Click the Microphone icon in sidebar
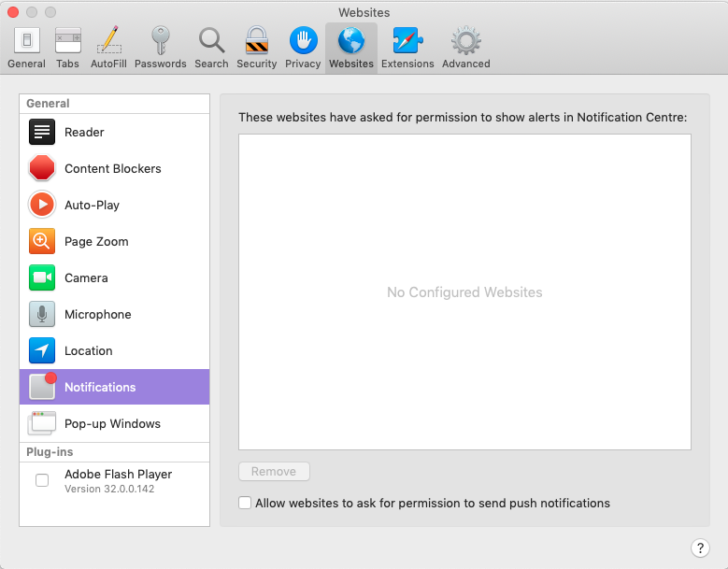 [x=42, y=314]
